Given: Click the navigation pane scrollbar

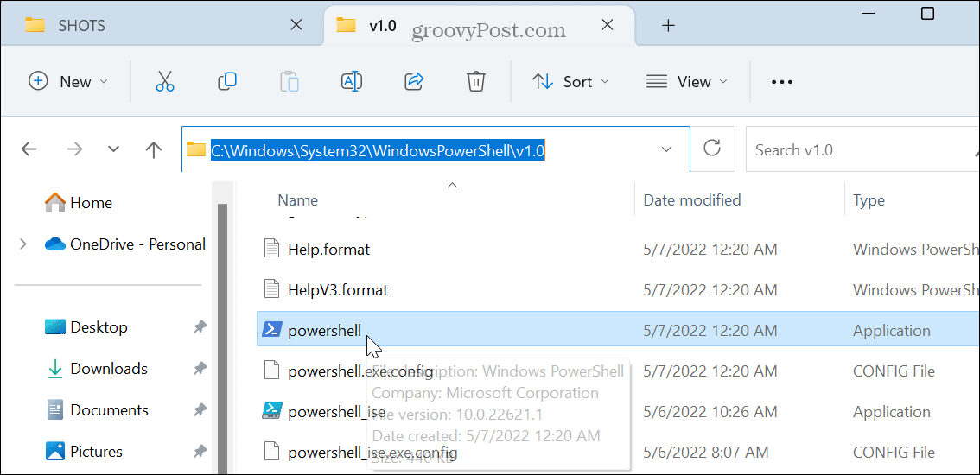Looking at the screenshot, I should (x=222, y=338).
